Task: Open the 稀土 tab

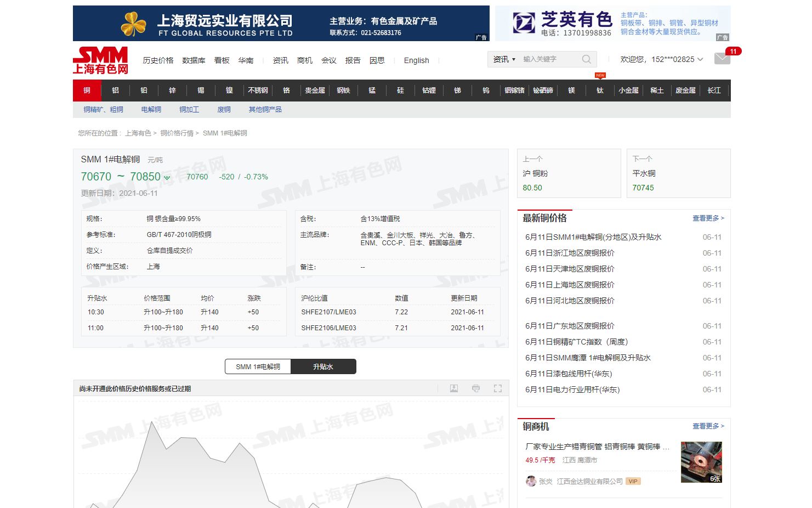Action: coord(657,91)
